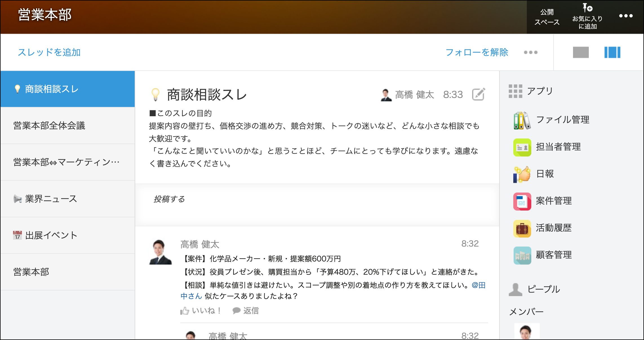Image resolution: width=644 pixels, height=340 pixels.
Task: Open the 業界ニュース thread
Action: [68, 199]
